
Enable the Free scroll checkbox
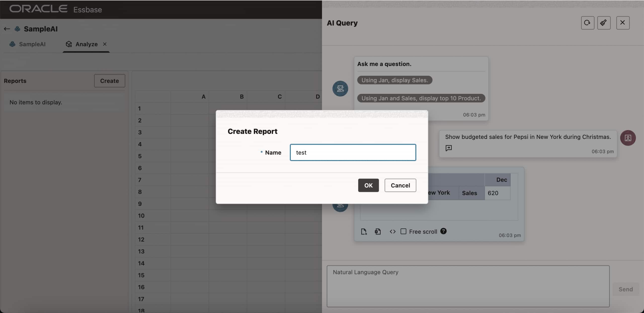pyautogui.click(x=403, y=231)
